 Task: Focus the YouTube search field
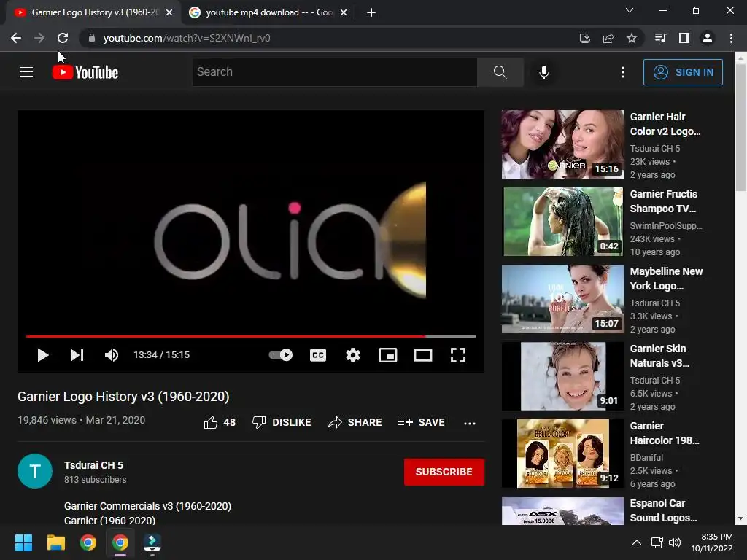[334, 72]
